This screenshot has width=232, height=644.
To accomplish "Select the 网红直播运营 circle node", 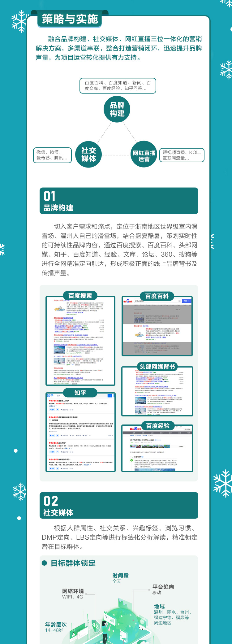I will click(x=144, y=154).
